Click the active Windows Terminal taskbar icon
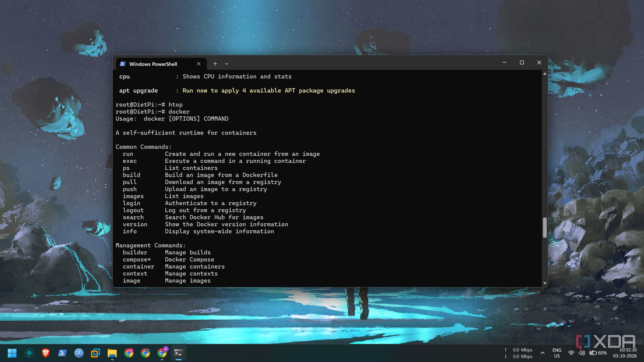The height and width of the screenshot is (362, 644). tap(178, 353)
